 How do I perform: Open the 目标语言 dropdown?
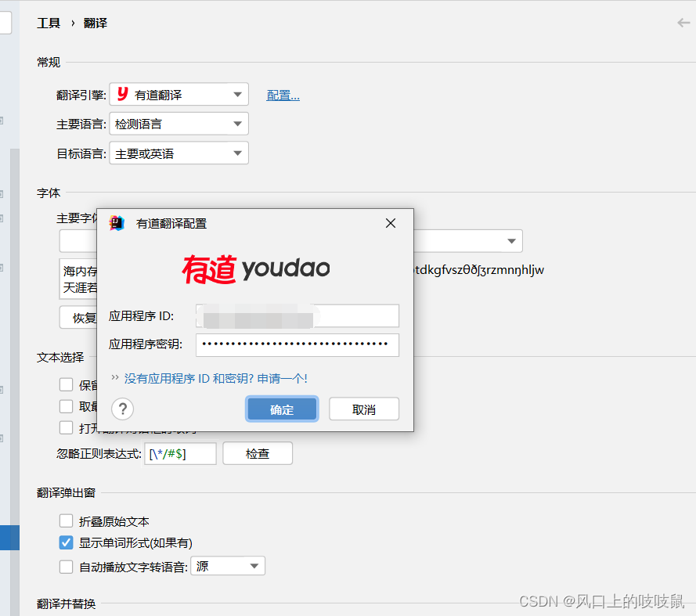[179, 153]
